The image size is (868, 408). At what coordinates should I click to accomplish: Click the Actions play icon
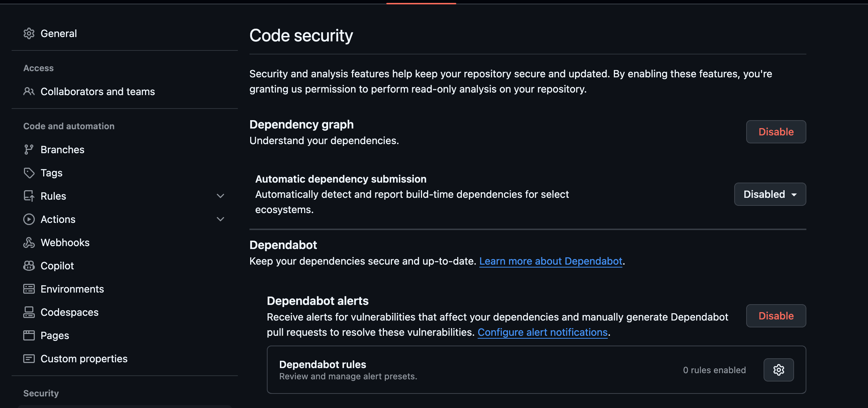tap(29, 219)
